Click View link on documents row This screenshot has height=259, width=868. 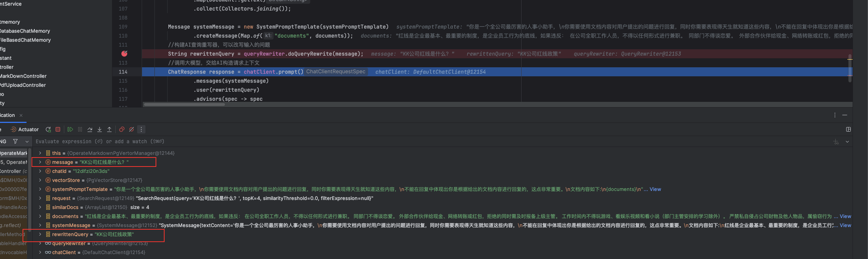pyautogui.click(x=845, y=216)
